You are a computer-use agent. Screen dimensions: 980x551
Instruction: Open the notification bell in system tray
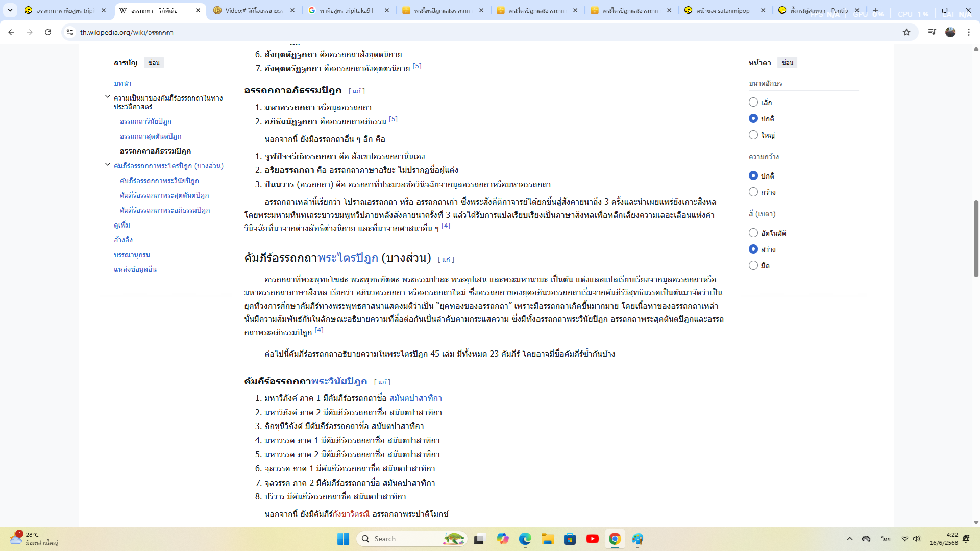coord(966,539)
